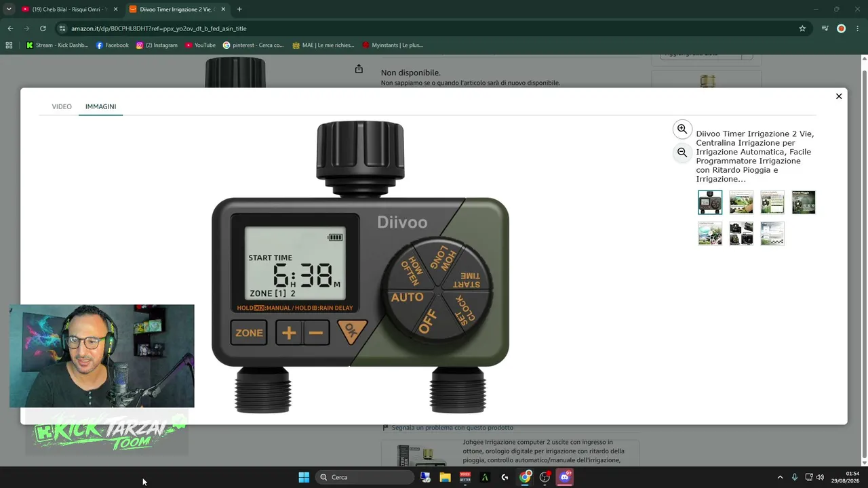Image resolution: width=868 pixels, height=488 pixels.
Task: Open the third thumbnail in first row
Action: pyautogui.click(x=772, y=202)
